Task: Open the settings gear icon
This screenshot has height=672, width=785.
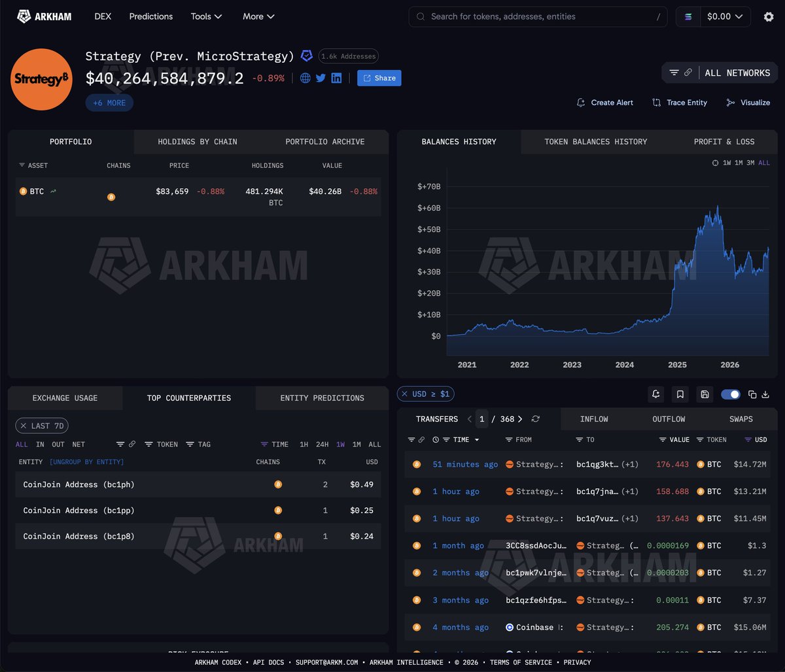Action: (x=769, y=16)
